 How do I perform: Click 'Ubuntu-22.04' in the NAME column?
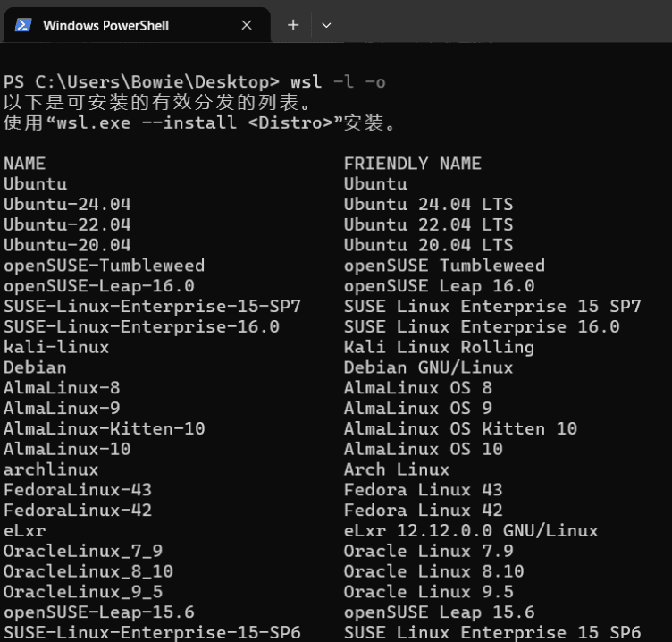67,224
